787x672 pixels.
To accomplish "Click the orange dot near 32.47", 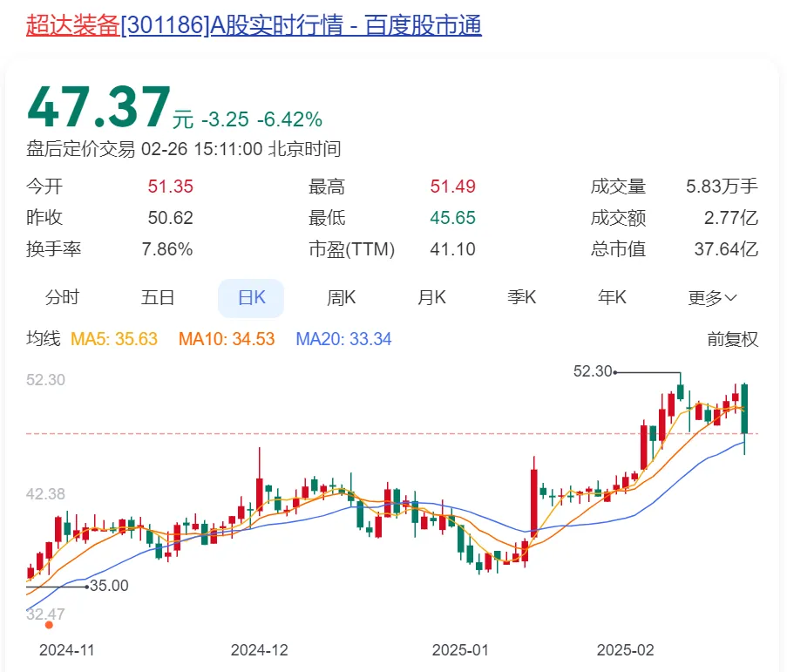I will [49, 625].
